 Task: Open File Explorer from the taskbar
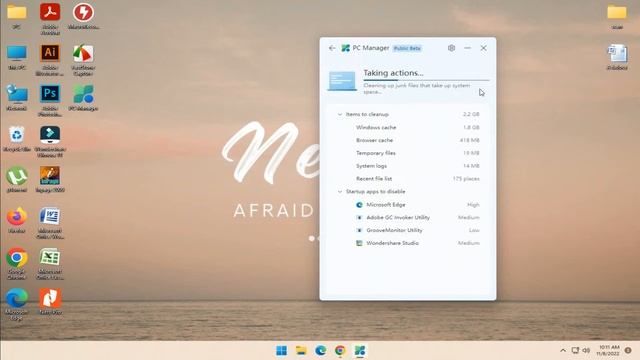click(x=301, y=351)
